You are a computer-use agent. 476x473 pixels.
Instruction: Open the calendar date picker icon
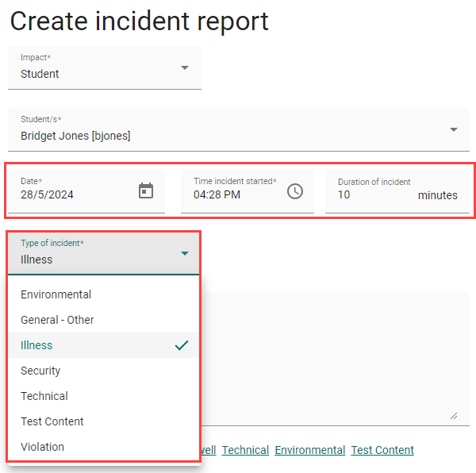pos(146,190)
